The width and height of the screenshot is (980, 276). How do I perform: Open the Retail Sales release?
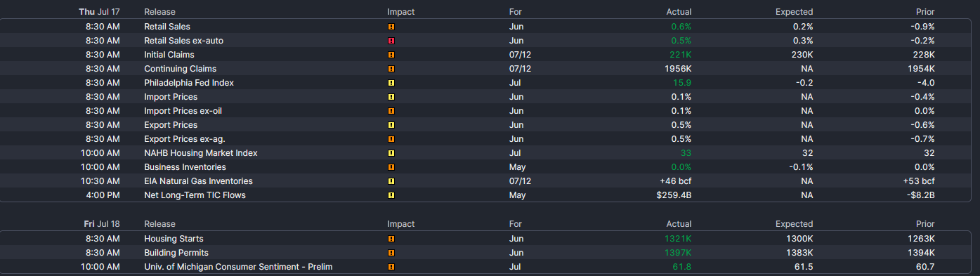(167, 27)
